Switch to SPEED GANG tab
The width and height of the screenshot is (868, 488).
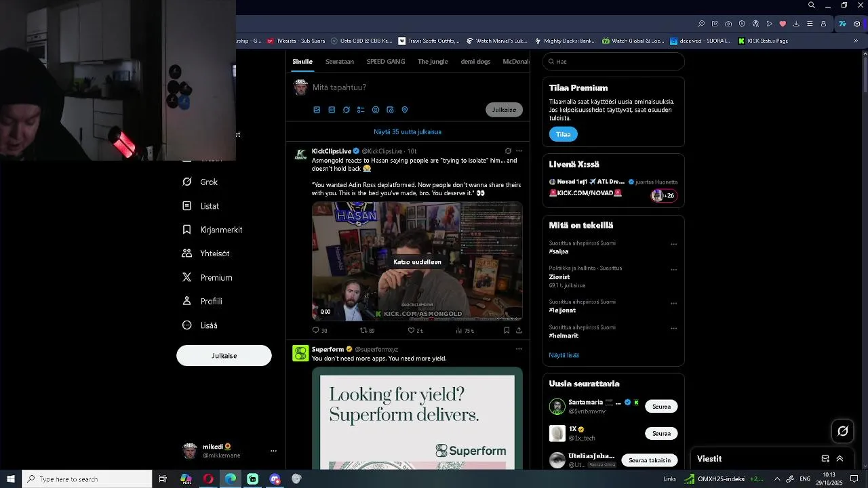coord(386,61)
